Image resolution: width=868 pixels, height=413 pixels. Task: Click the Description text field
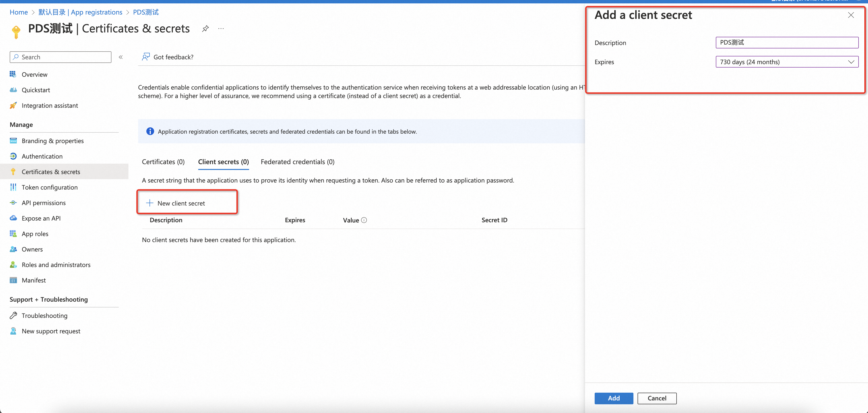[x=786, y=42]
